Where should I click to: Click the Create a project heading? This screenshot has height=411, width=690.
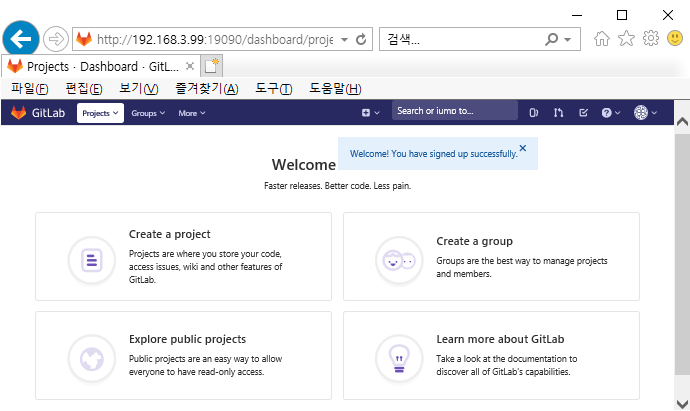tap(169, 234)
